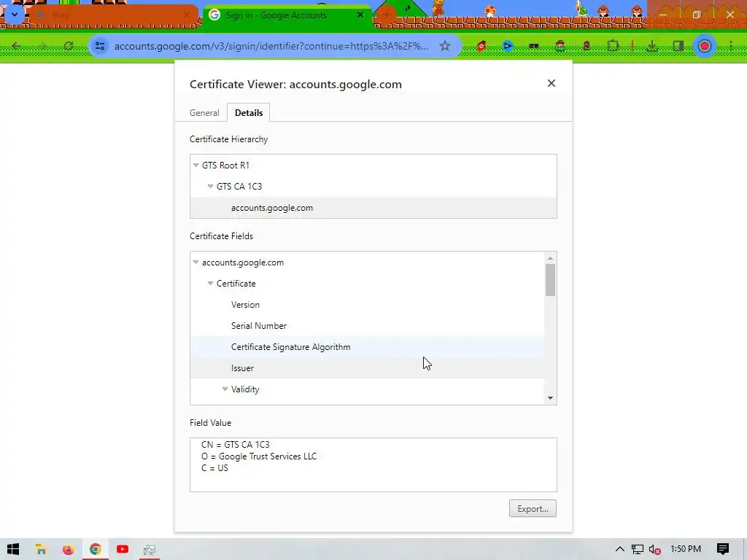Open the clock showing 1:50 PM
This screenshot has height=560, width=747.
[x=686, y=549]
